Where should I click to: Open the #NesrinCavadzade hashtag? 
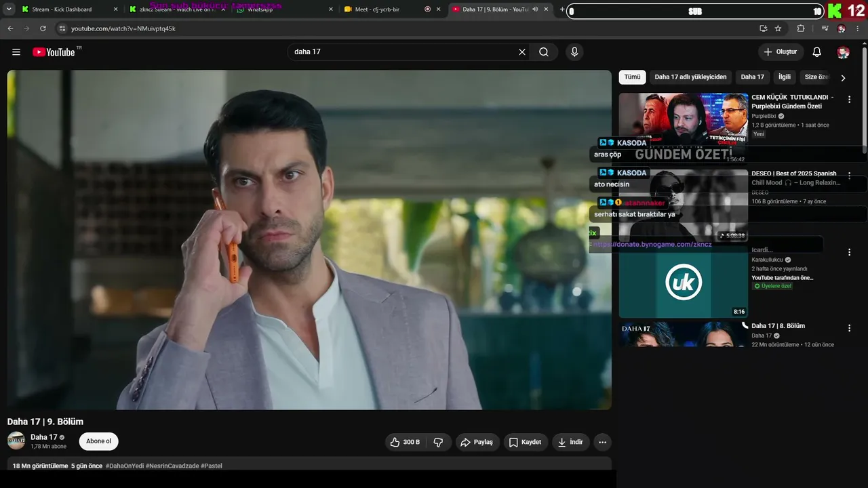tap(172, 466)
